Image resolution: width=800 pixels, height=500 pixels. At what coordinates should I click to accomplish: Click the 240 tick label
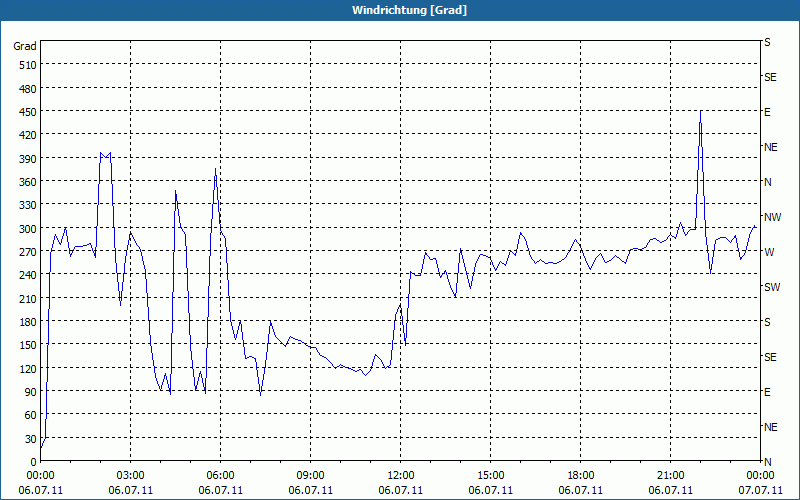28,275
